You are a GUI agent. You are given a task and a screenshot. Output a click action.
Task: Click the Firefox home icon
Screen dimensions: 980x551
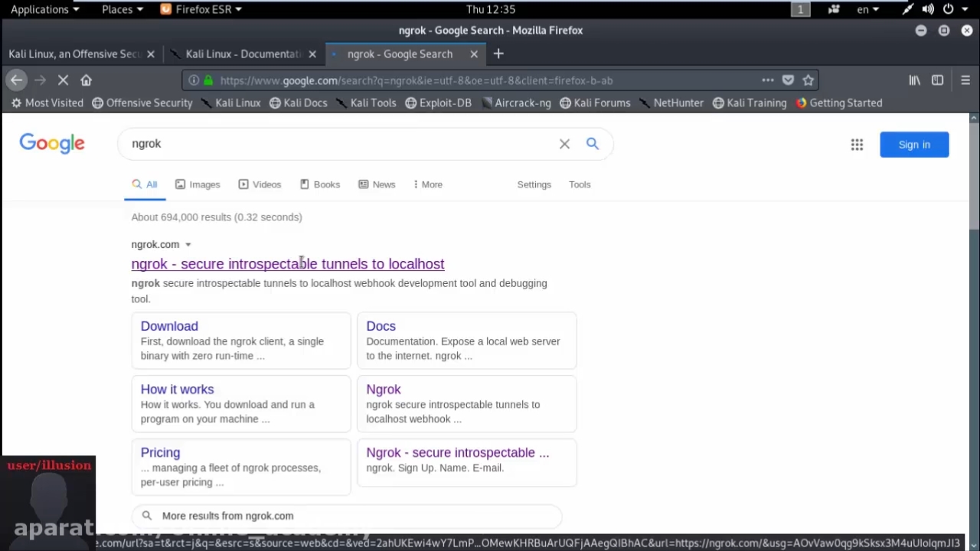[x=86, y=80]
